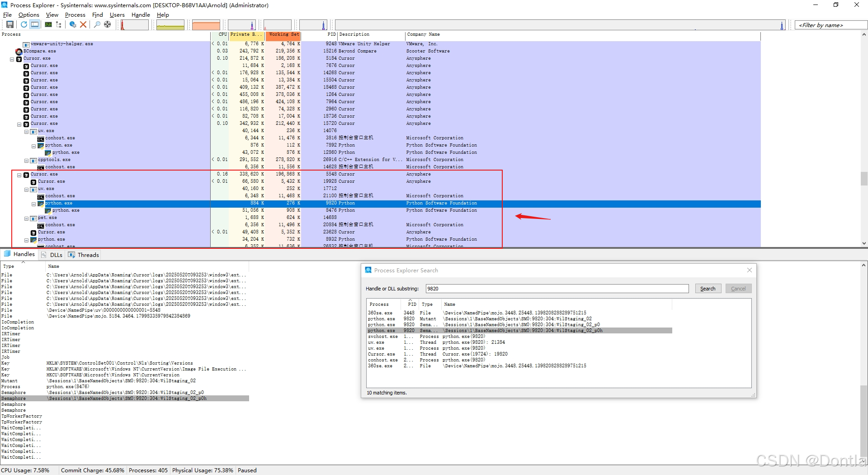Screen dimensions: 868x475
Task: Click the conhost.exe icon for PID 3816
Action: pyautogui.click(x=41, y=138)
